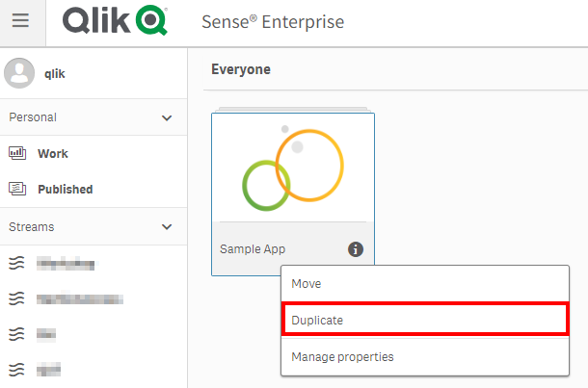The image size is (588, 388).
Task: Click the Sample App title label
Action: [x=253, y=249]
